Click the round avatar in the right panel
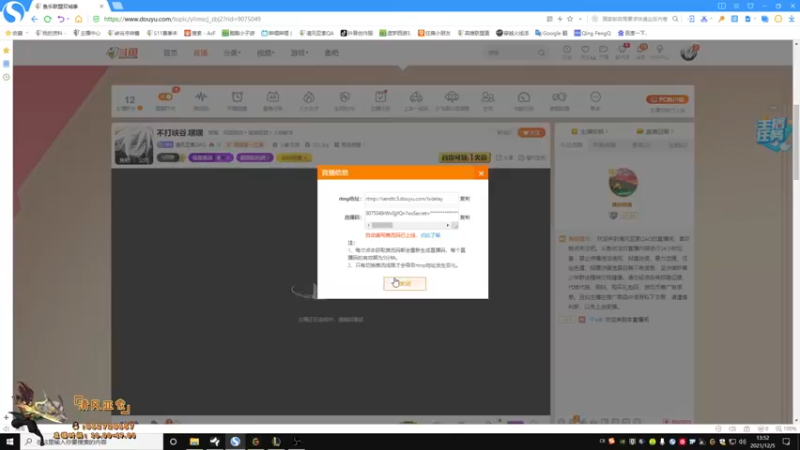Viewport: 800px width, 450px height. pos(623,182)
